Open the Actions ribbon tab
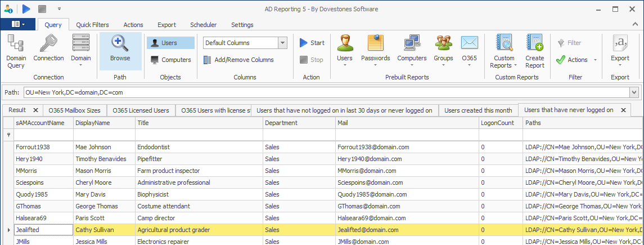Viewport: 644px width, 245px height. click(133, 25)
